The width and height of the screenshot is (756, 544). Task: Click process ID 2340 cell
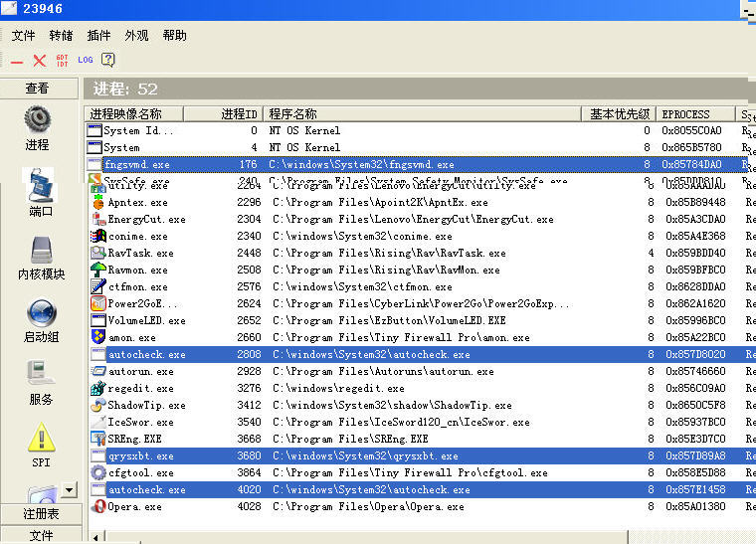tap(249, 236)
